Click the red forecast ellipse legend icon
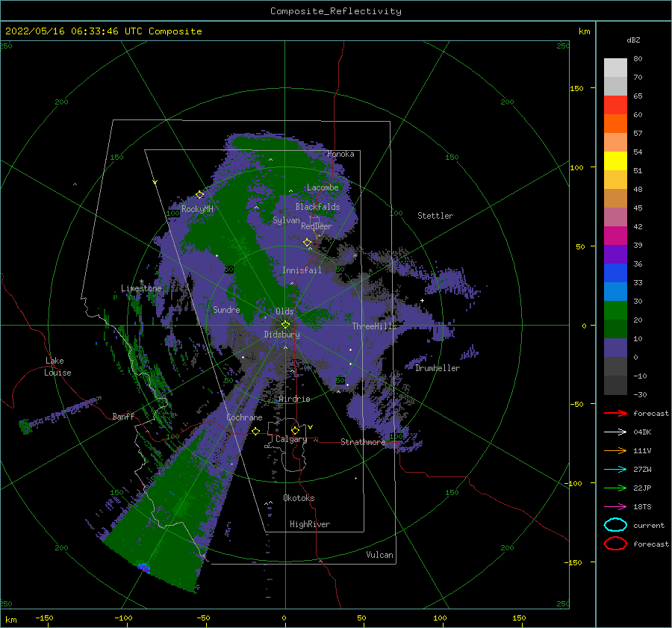Image resolution: width=672 pixels, height=628 pixels. click(615, 544)
